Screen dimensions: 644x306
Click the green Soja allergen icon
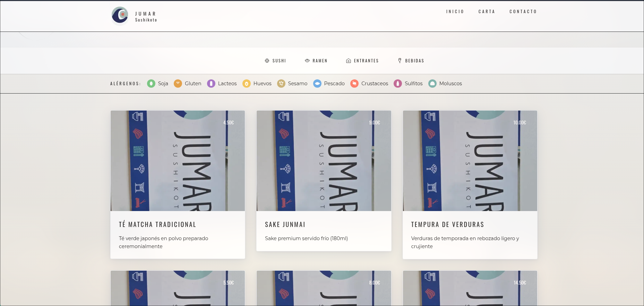point(151,84)
